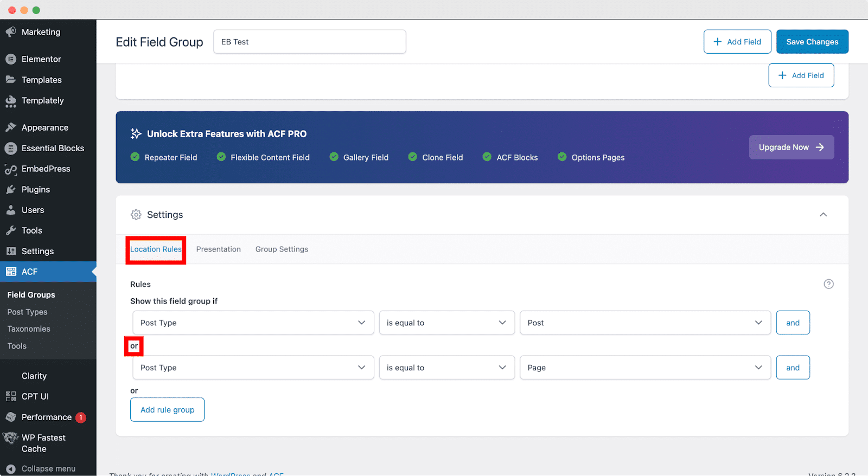Click the Settings panel gear icon
This screenshot has width=868, height=476.
[x=136, y=215]
